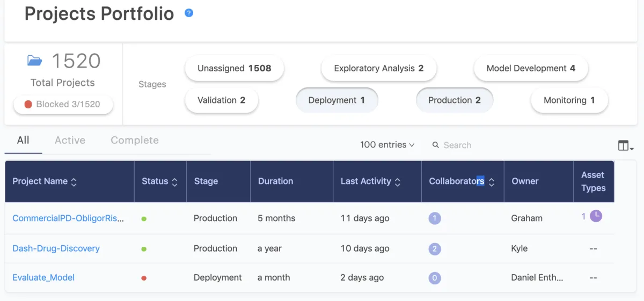
Task: Expand the 100 entries dropdown
Action: pos(387,145)
